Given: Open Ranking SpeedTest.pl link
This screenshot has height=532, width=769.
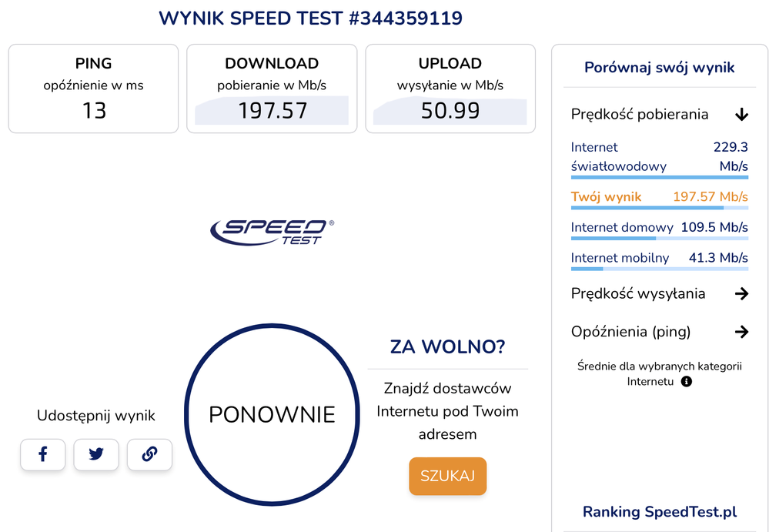Looking at the screenshot, I should 660,512.
